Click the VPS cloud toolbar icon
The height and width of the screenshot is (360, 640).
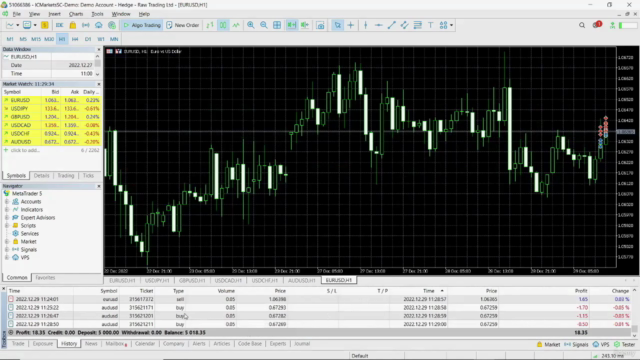[x=99, y=25]
